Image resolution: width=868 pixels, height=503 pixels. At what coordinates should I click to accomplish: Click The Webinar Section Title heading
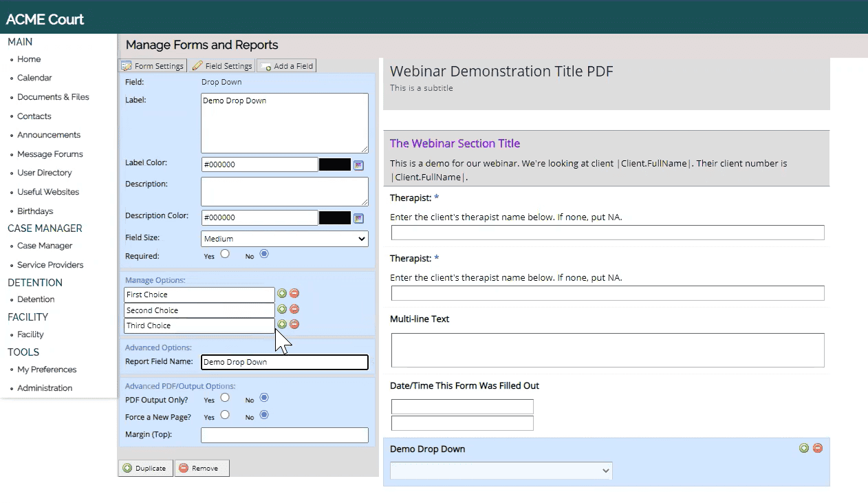455,143
